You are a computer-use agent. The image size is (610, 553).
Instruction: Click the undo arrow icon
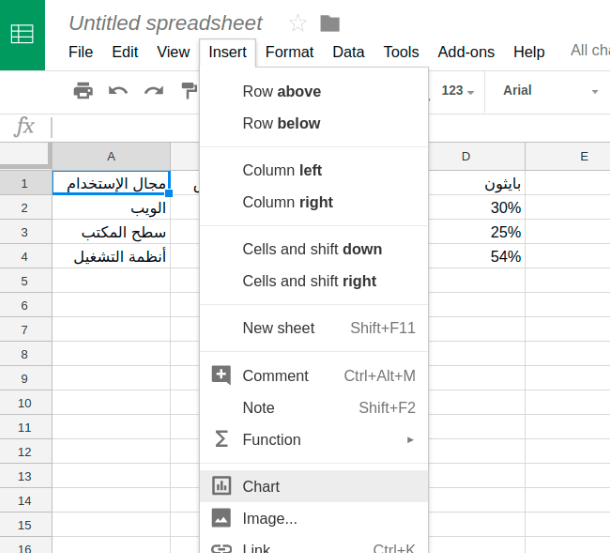coord(118,91)
